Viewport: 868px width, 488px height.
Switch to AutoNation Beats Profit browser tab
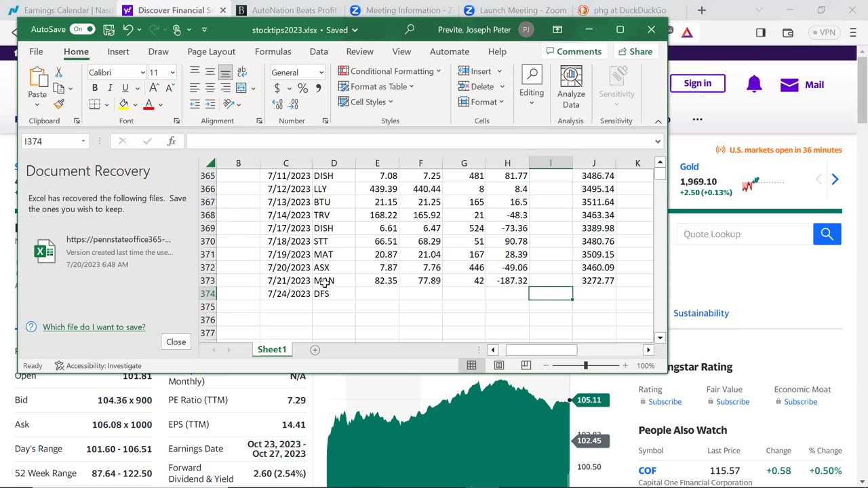point(286,10)
